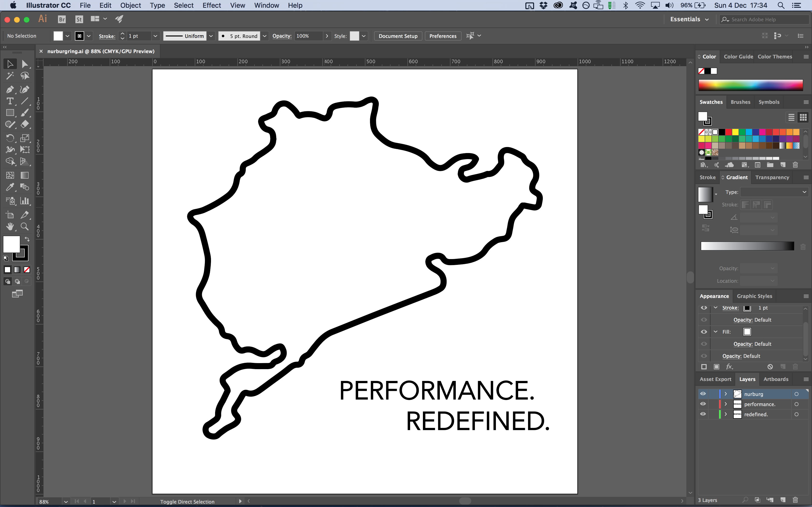Select the Zoom tool
This screenshot has height=507, width=812.
[24, 227]
